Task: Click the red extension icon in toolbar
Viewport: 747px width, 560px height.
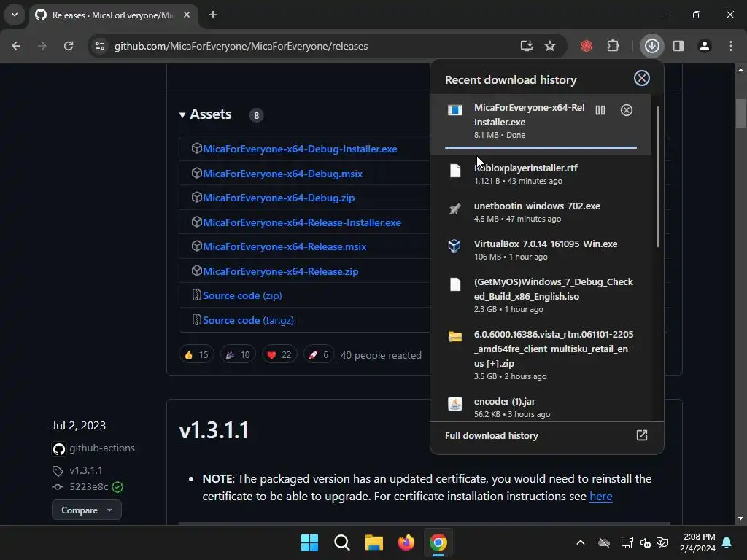Action: tap(587, 46)
